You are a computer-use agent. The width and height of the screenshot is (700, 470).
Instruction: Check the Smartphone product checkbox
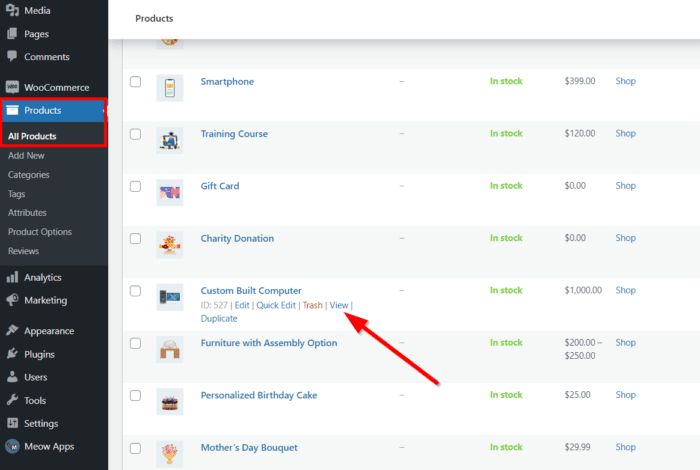pyautogui.click(x=135, y=82)
